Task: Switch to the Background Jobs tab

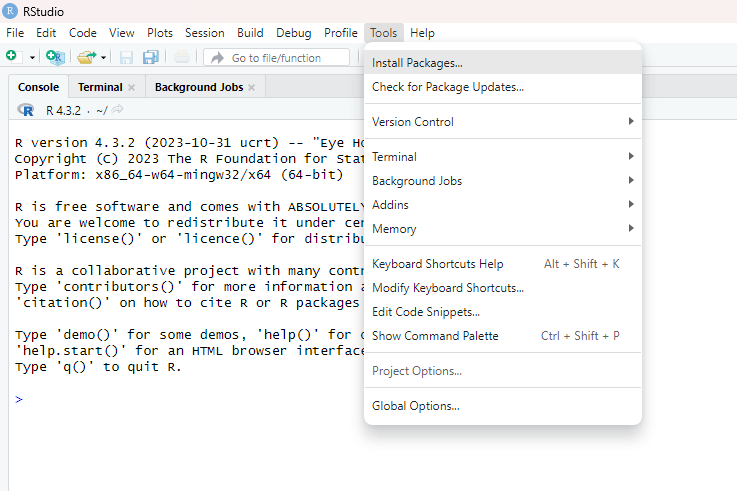Action: [198, 87]
